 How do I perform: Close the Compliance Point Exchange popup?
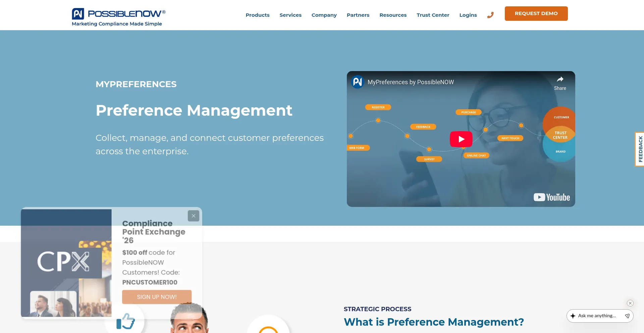coord(194,216)
